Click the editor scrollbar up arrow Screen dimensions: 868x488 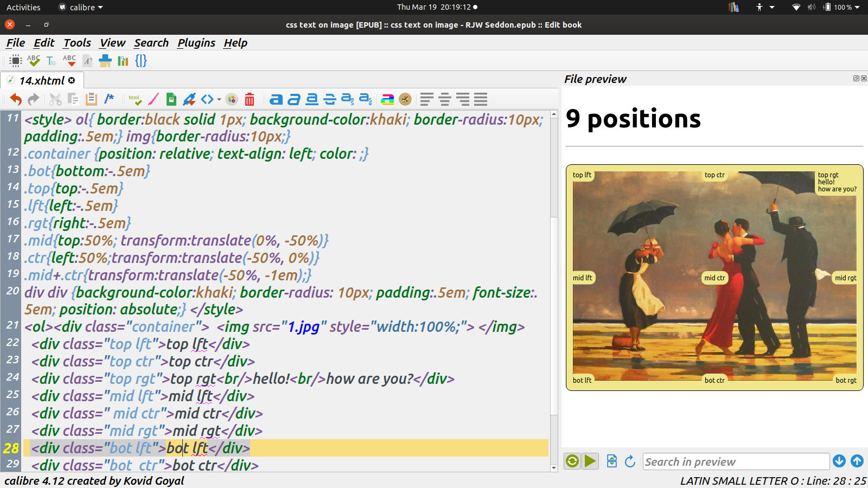tap(554, 114)
